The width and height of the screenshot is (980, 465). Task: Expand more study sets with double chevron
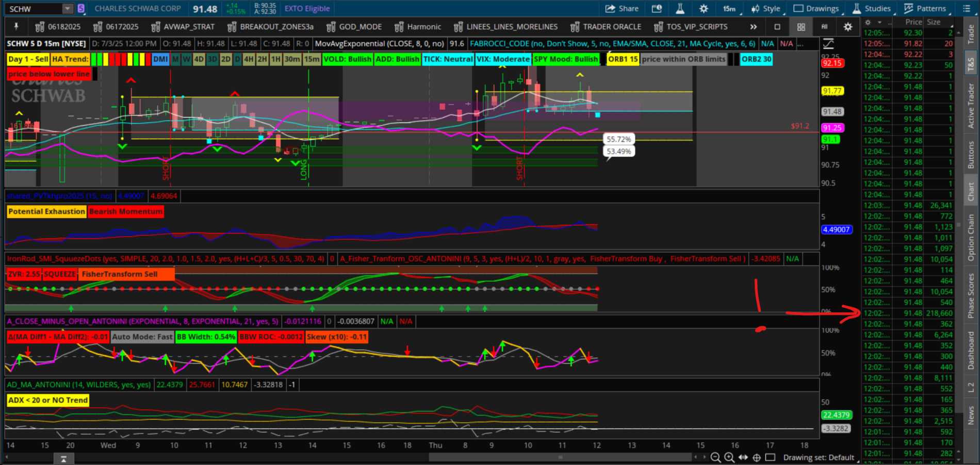[754, 27]
